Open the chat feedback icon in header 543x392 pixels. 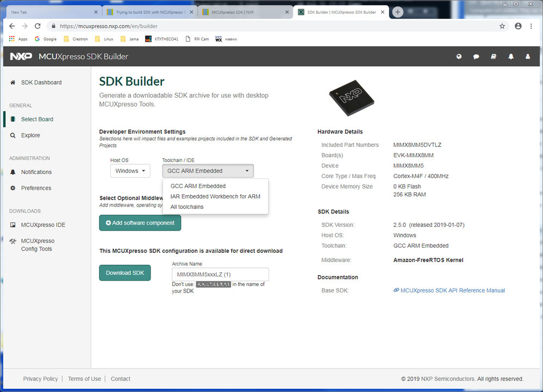[x=476, y=57]
